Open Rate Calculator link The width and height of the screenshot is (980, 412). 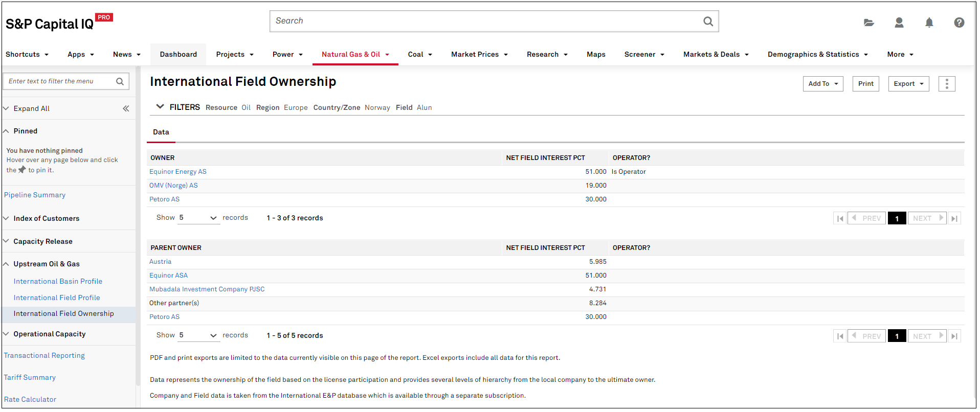tap(30, 400)
